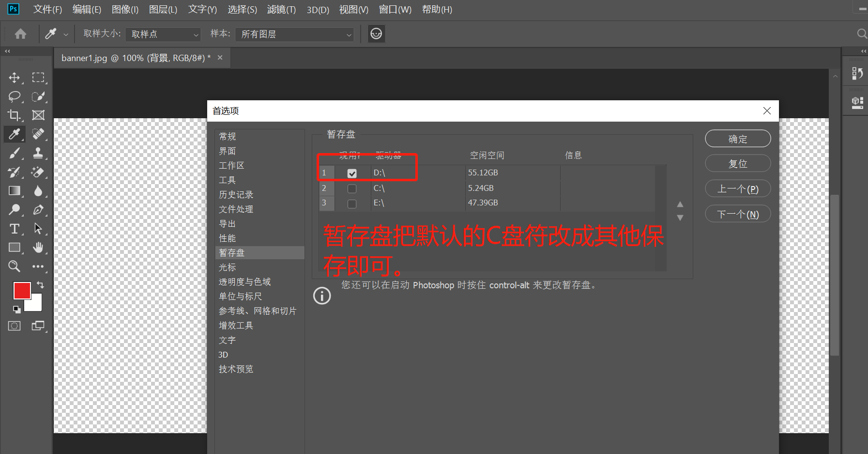Open the Edit Toolbar three-dots menu

[x=38, y=266]
